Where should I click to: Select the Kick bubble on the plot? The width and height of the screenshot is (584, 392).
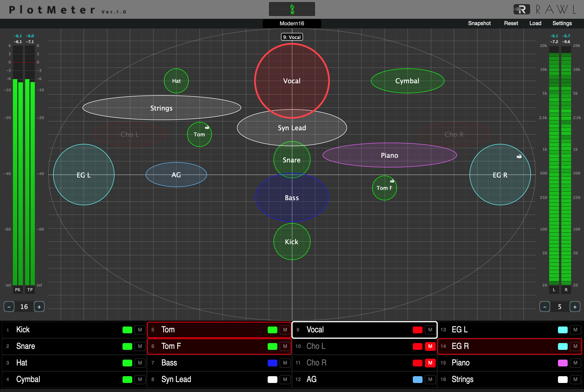(292, 242)
